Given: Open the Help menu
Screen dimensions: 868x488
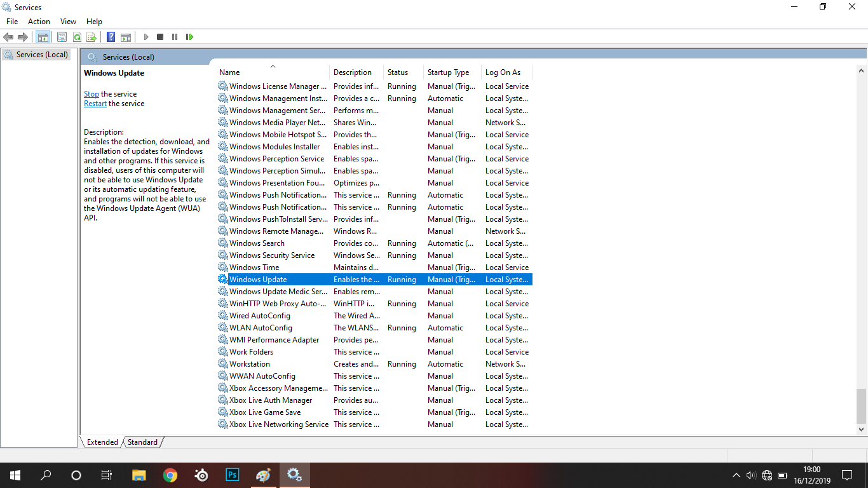Looking at the screenshot, I should point(94,21).
